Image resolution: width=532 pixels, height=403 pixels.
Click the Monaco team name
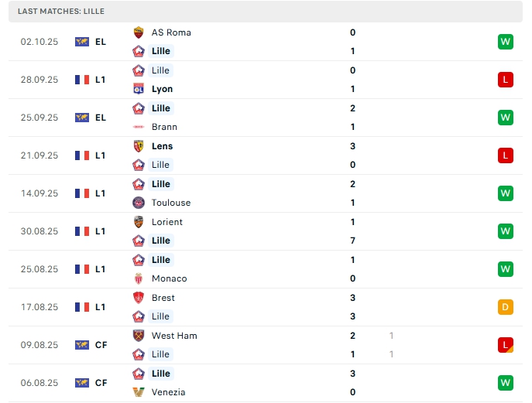169,278
